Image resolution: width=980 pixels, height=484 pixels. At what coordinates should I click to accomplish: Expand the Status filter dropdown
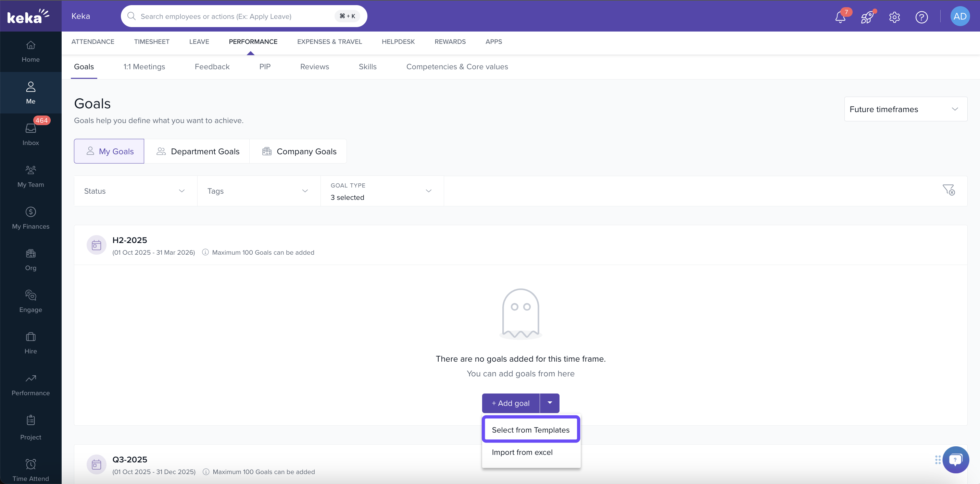[135, 191]
